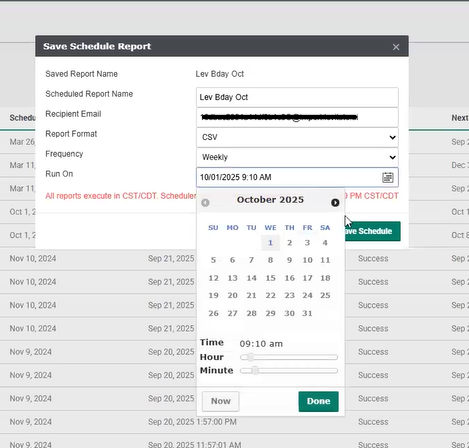The width and height of the screenshot is (469, 448).
Task: Close the Save Schedule Report dialog
Action: point(396,47)
